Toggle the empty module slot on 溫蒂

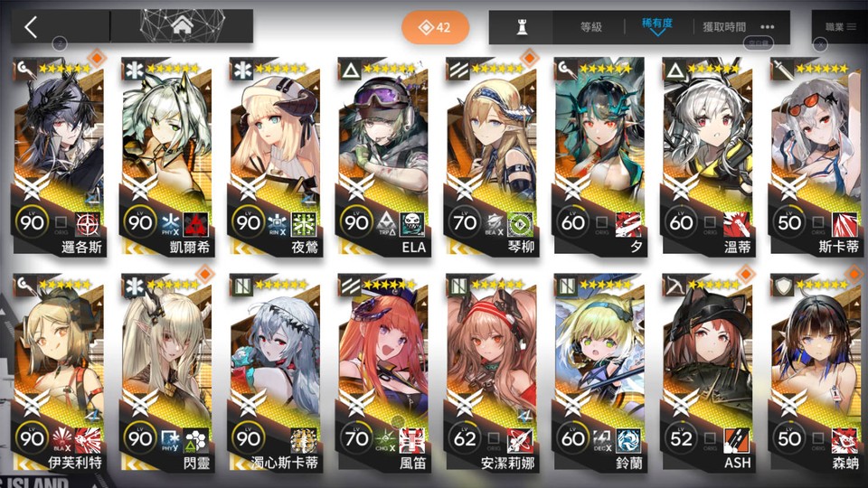pyautogui.click(x=710, y=222)
